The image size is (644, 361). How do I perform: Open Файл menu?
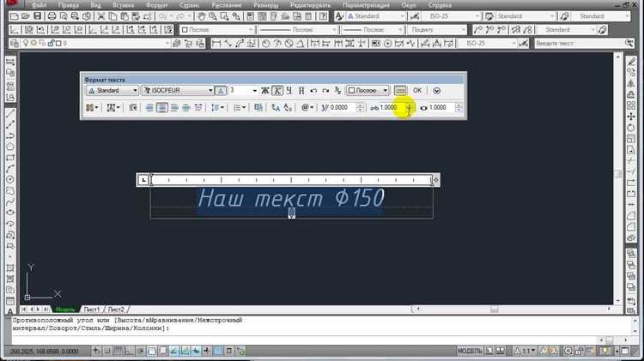click(39, 5)
